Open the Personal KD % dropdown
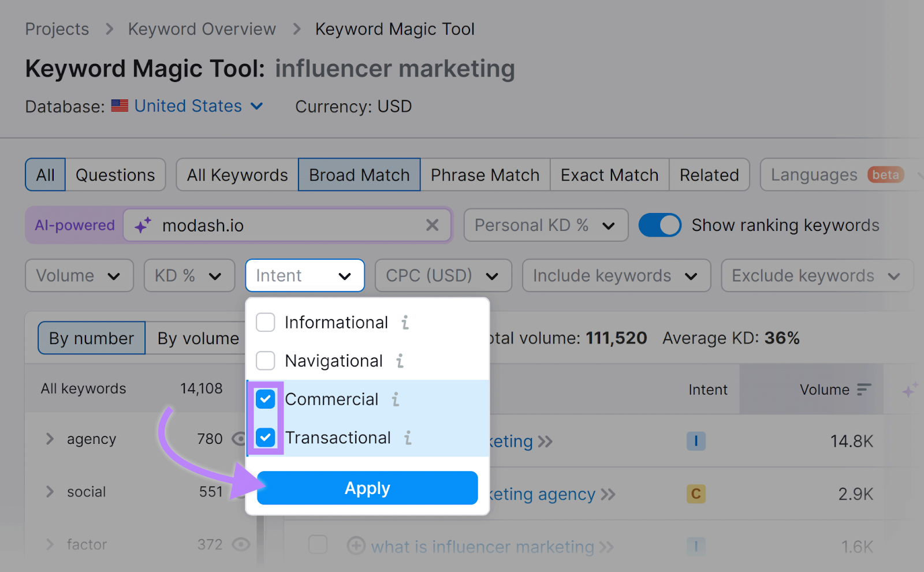The width and height of the screenshot is (924, 572). click(x=546, y=225)
